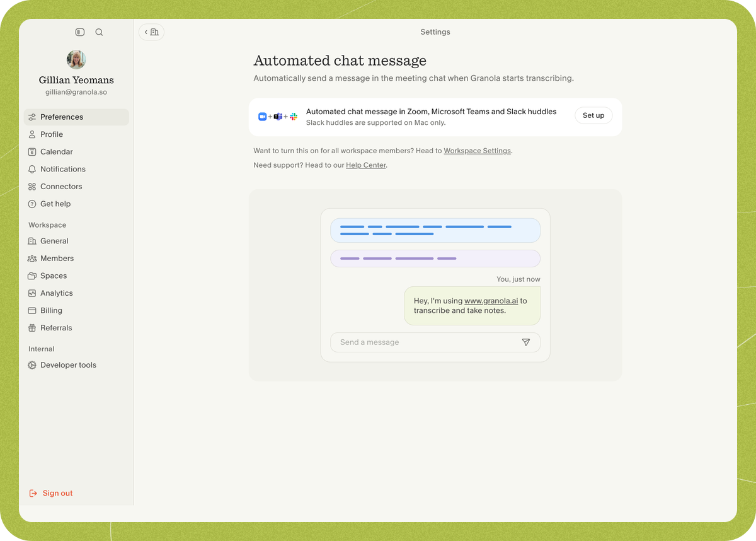Open General workspace settings

(x=76, y=241)
